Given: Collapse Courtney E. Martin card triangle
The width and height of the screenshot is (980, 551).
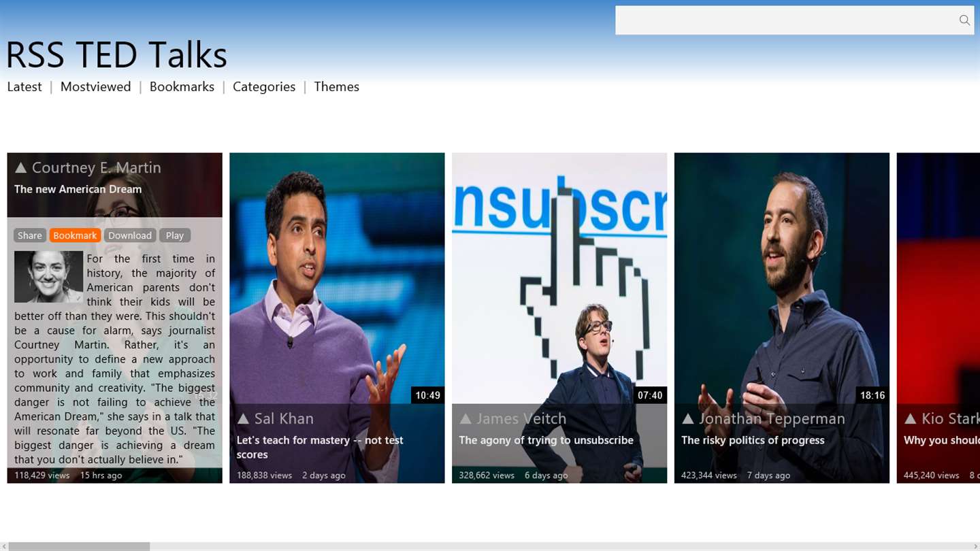Looking at the screenshot, I should [x=21, y=167].
